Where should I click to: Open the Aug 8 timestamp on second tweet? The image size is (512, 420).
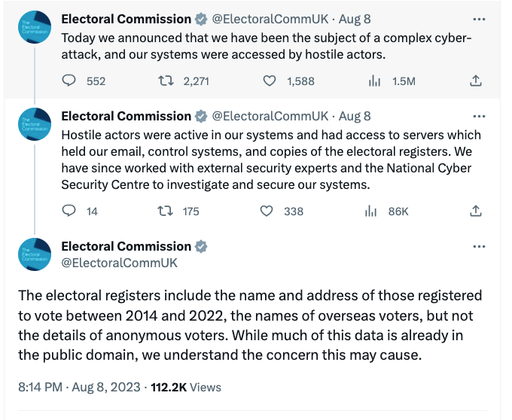click(355, 116)
